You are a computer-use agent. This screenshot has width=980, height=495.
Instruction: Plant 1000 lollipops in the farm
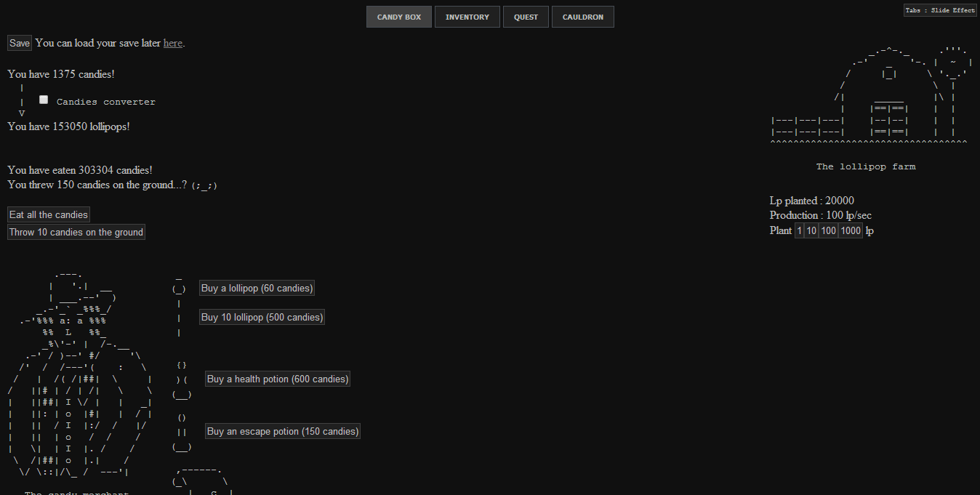(851, 230)
